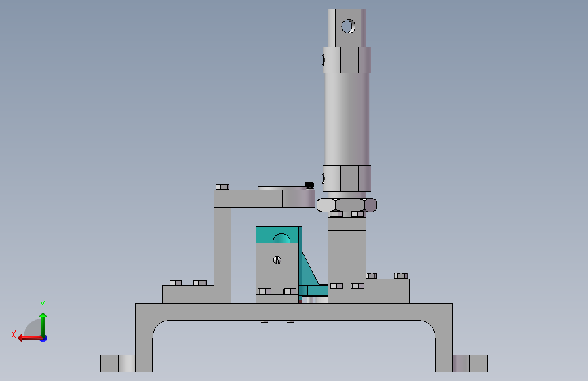Select the right mounting foot of the base

pyautogui.click(x=470, y=363)
